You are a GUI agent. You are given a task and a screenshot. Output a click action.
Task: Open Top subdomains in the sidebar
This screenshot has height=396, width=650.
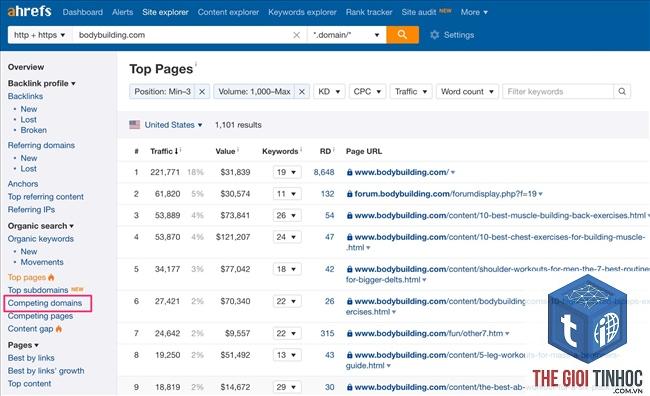coord(38,290)
